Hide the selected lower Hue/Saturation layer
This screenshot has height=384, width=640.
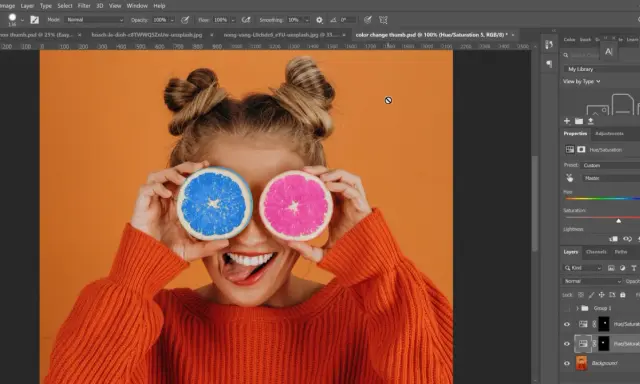coord(567,344)
